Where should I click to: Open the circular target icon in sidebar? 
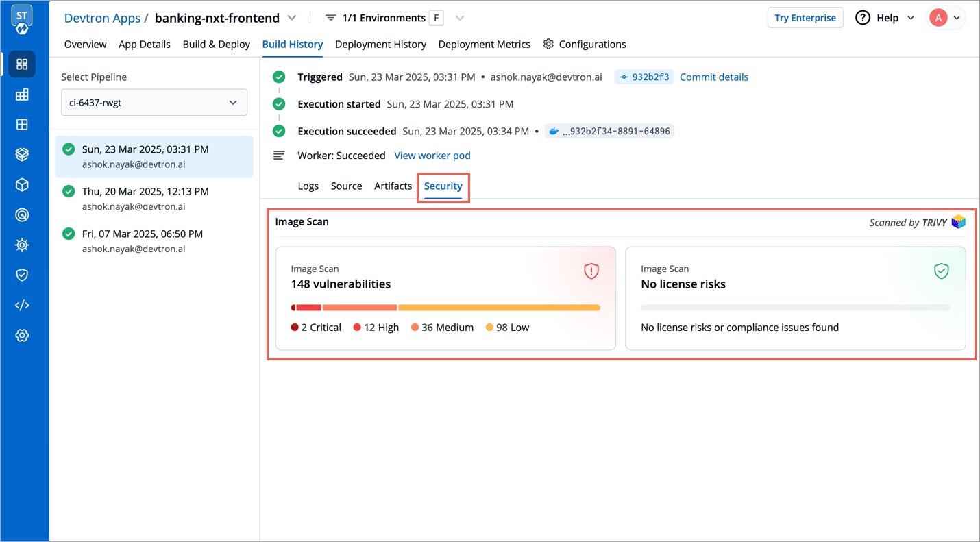tap(22, 215)
